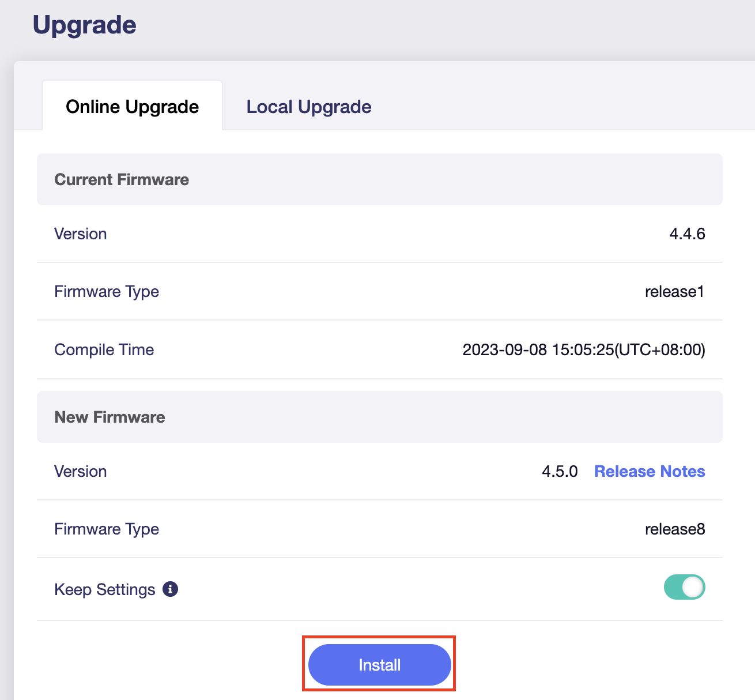Select the Online Upgrade tab
Image resolution: width=755 pixels, height=700 pixels.
click(x=132, y=107)
